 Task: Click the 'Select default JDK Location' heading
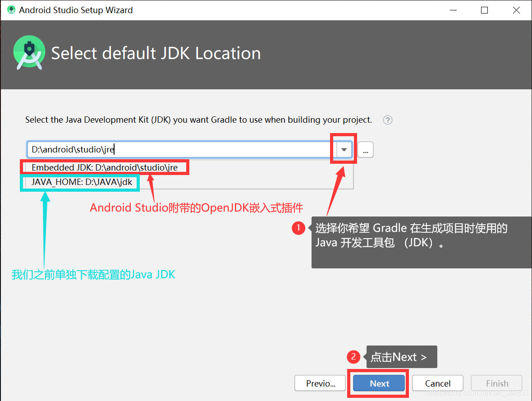click(156, 53)
